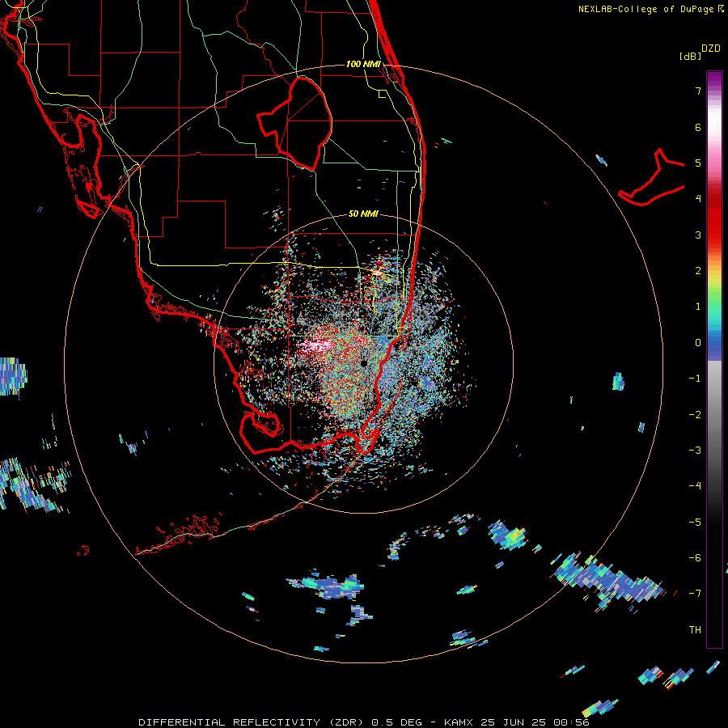Click the 50 NMI range ring label

point(363,214)
